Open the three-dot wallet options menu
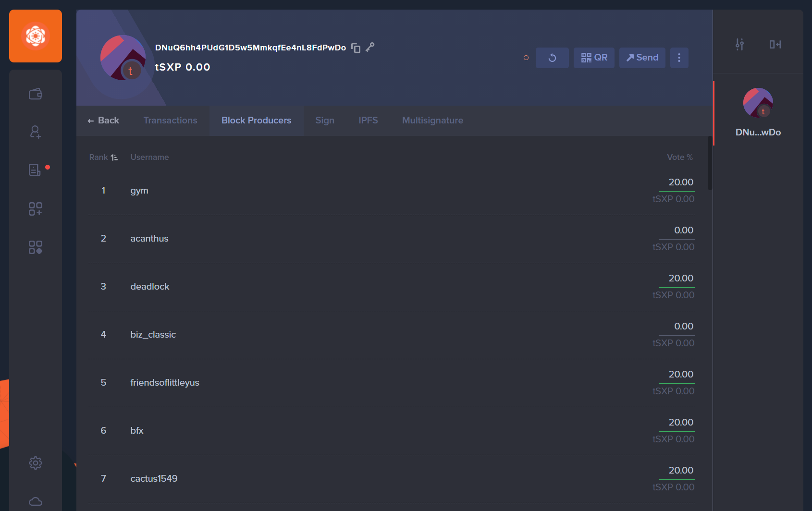Screen dimensions: 812x511 [x=679, y=58]
